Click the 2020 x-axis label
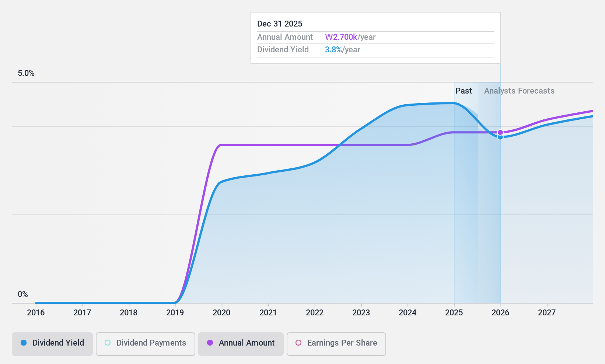This screenshot has height=364, width=605. click(x=221, y=312)
